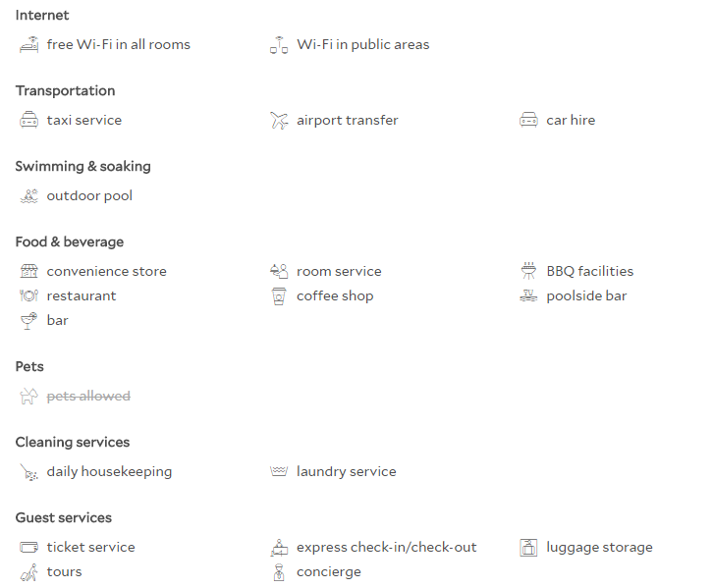
Task: Click the room service text
Action: pos(339,272)
